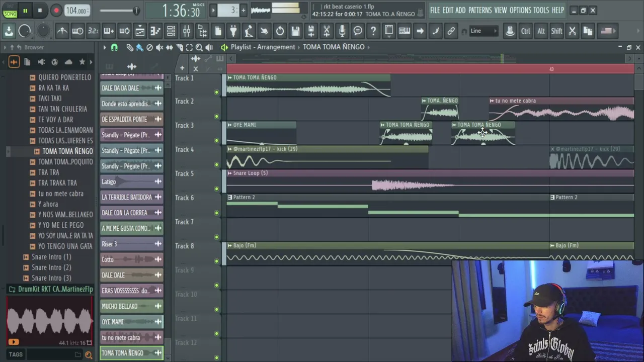Select the Slip tool in Playlist
This screenshot has width=644, height=362.
[170, 48]
